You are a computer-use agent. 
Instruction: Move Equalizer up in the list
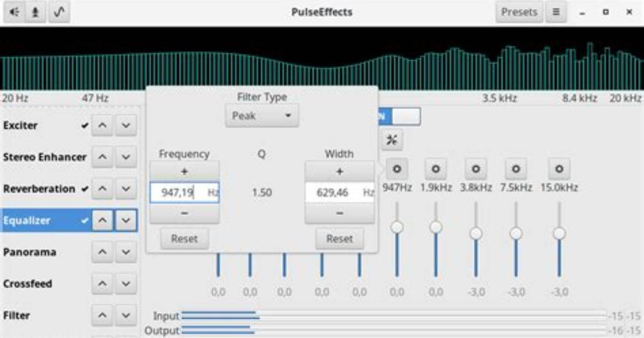coord(102,220)
